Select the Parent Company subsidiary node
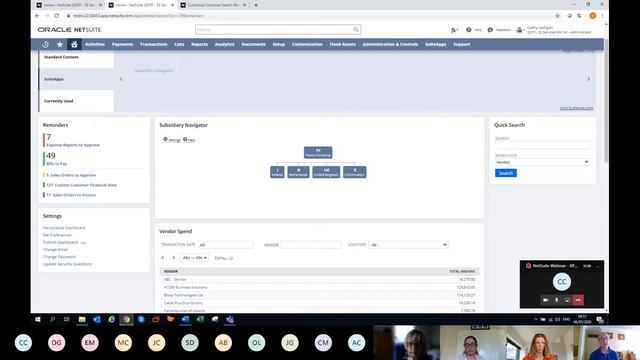The image size is (640, 360). (x=318, y=153)
